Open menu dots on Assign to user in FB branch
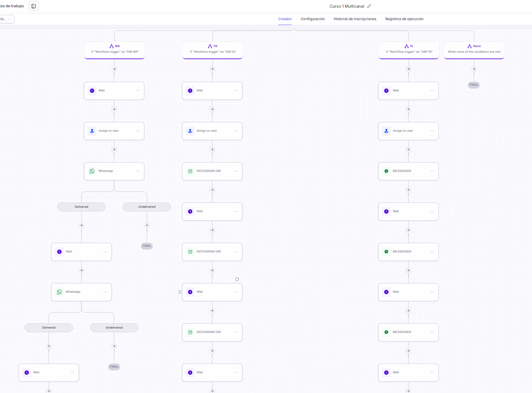The width and height of the screenshot is (532, 393). point(236,131)
